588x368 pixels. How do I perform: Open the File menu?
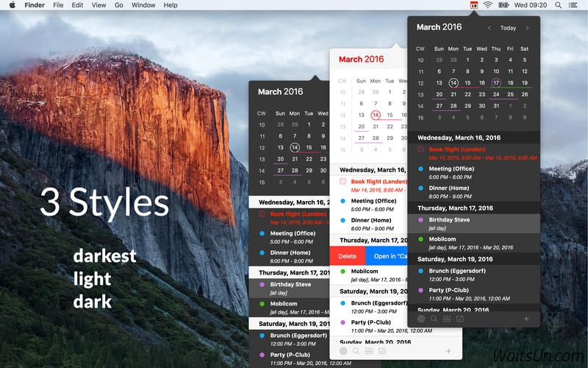tap(58, 5)
